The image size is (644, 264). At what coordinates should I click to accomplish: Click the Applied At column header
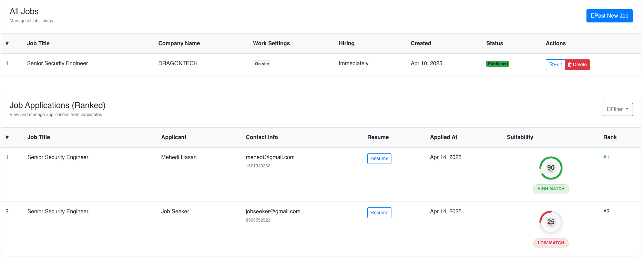443,137
